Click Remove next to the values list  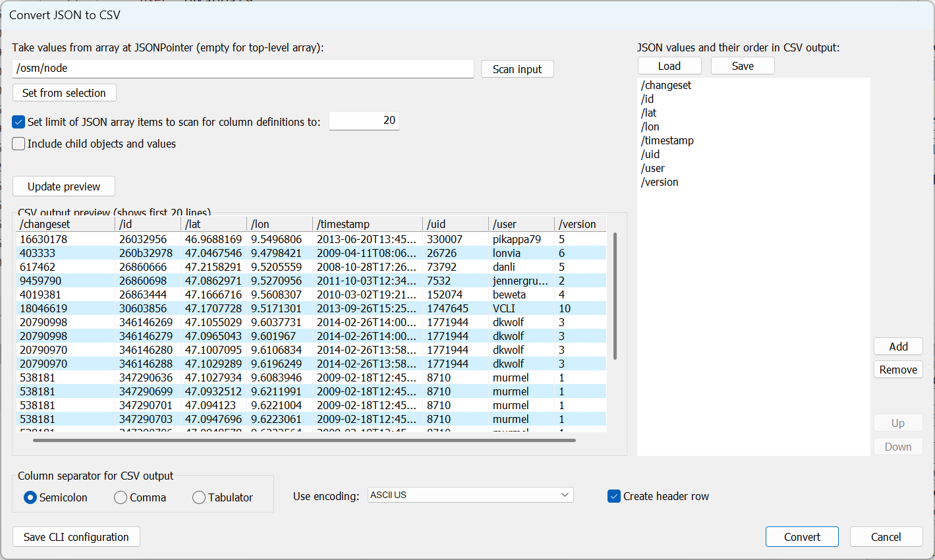pos(898,370)
